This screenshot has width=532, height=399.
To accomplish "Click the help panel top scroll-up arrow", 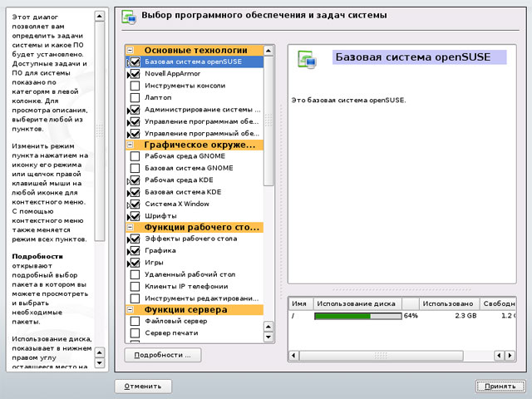I will coord(100,16).
